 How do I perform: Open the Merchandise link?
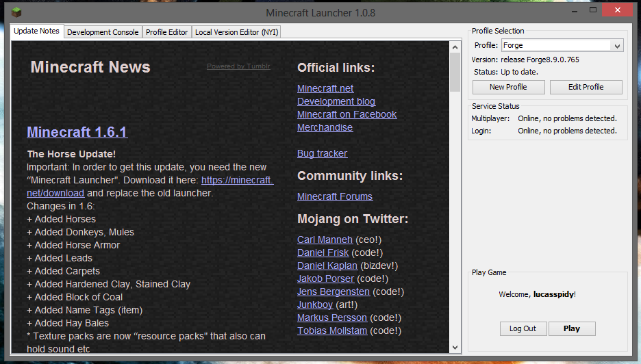pos(325,127)
